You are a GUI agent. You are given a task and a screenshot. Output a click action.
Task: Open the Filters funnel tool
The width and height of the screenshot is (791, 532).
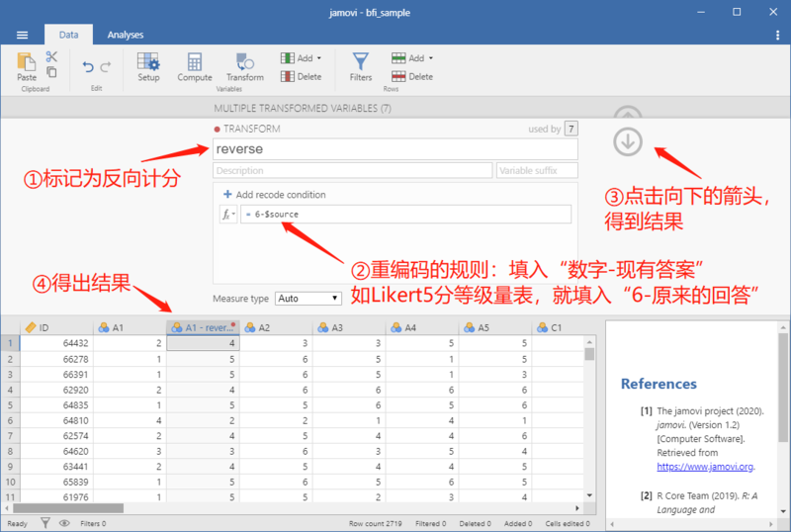coord(361,67)
